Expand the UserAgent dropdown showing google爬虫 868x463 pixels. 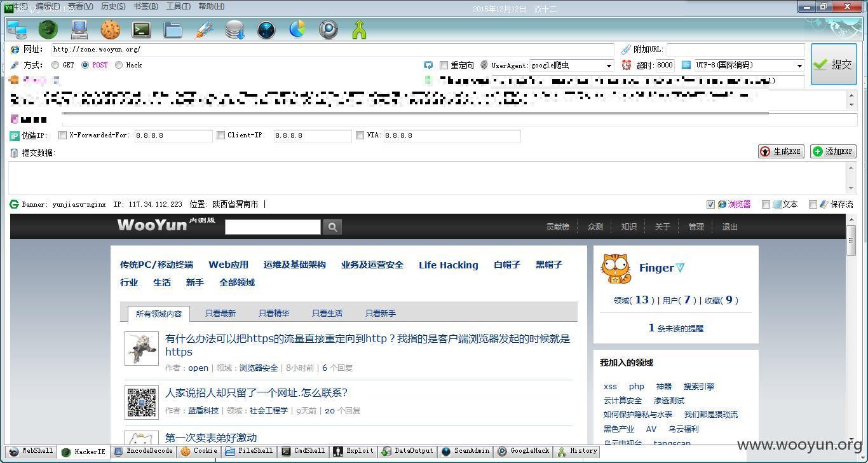click(608, 66)
